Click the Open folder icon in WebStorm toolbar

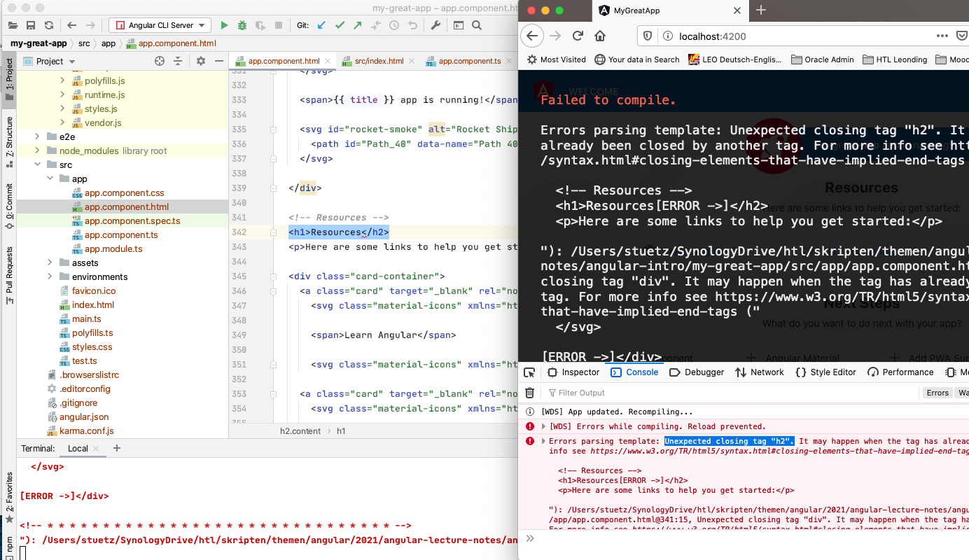13,25
